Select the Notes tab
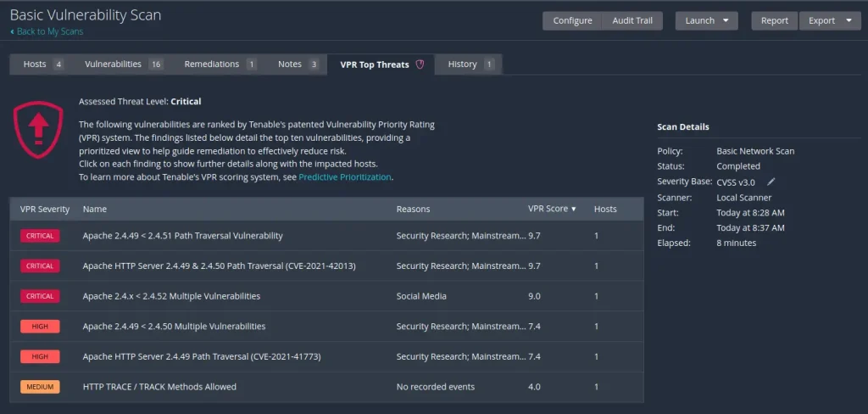The height and width of the screenshot is (414, 868). pos(290,64)
